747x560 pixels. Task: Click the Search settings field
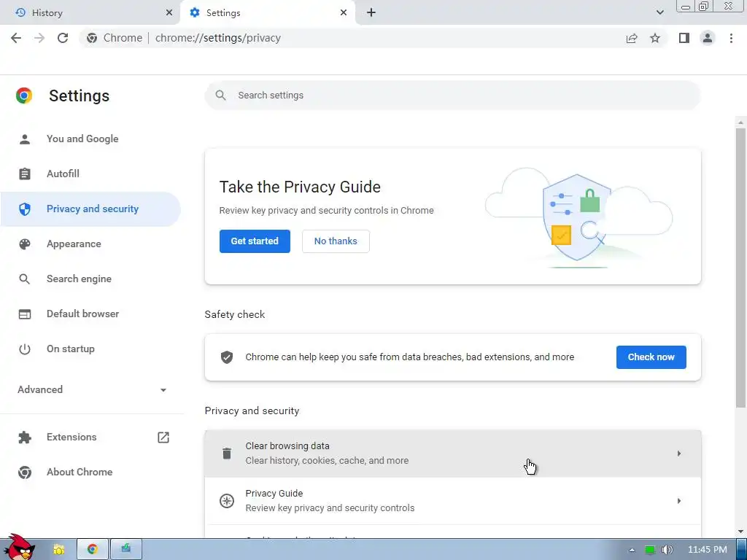click(x=453, y=96)
